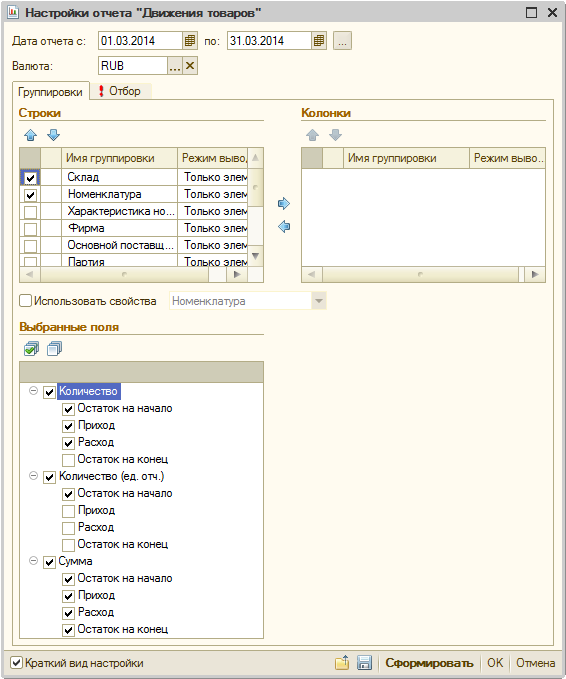Click the Сформировать button
The image size is (566, 679).
pos(429,663)
